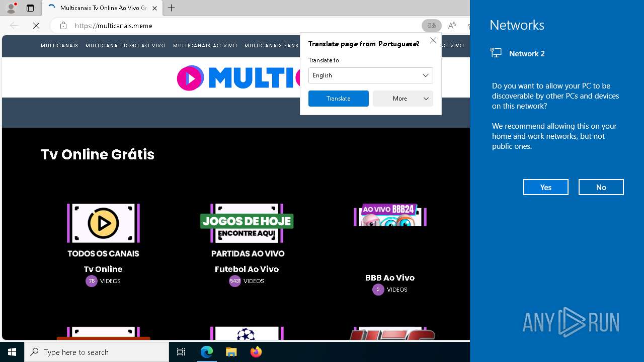Open MULTICANAL JOGO AO VIVO menu
The width and height of the screenshot is (644, 362).
pyautogui.click(x=125, y=46)
